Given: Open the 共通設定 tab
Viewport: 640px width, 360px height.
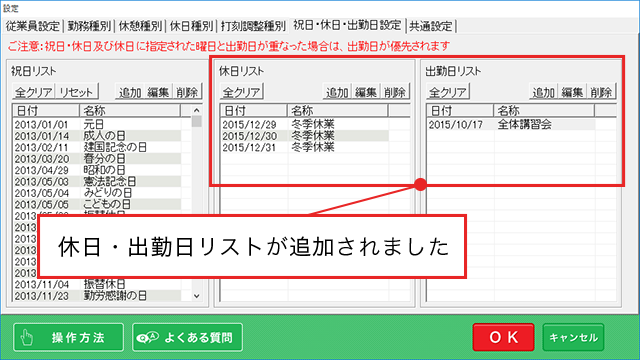Looking at the screenshot, I should pos(431,26).
